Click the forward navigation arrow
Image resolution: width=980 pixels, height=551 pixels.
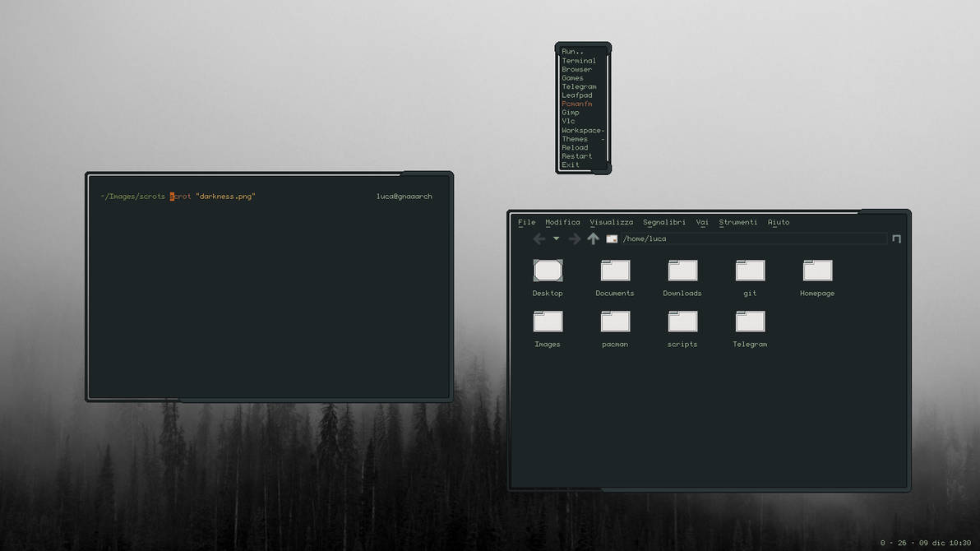point(574,238)
